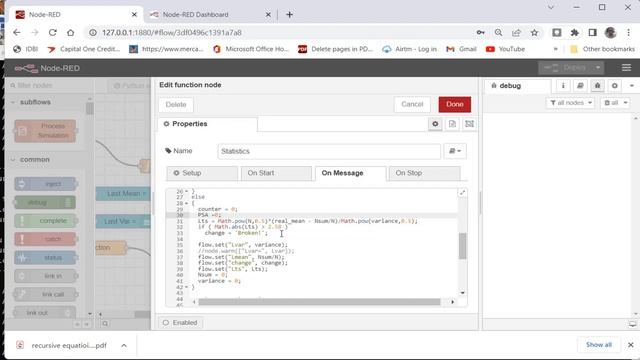The image size is (640, 360).
Task: Select the debug palette node
Action: coord(45,202)
